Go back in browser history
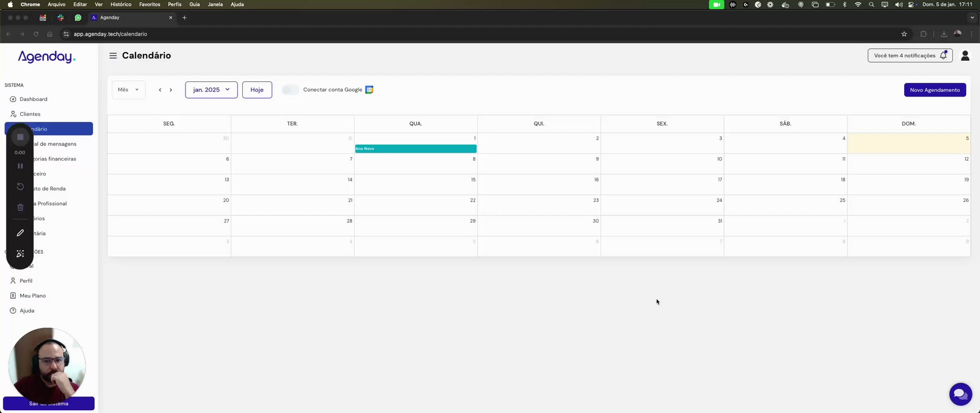The height and width of the screenshot is (413, 980). tap(8, 34)
